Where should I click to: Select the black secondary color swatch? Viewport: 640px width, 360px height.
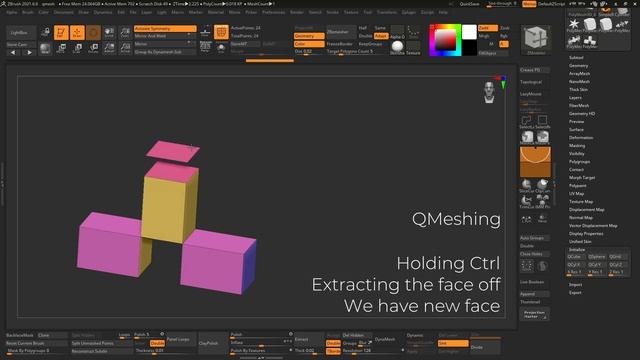[x=469, y=48]
